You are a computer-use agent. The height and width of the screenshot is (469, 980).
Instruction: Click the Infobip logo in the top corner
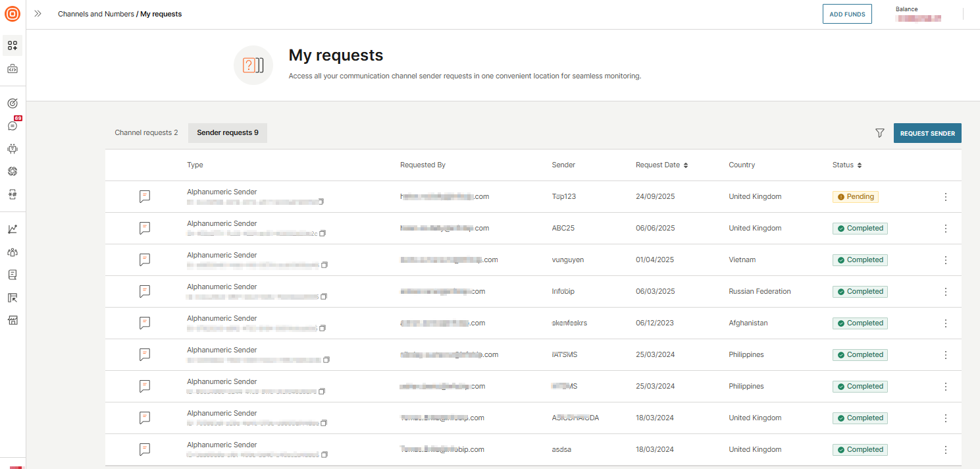[13, 13]
